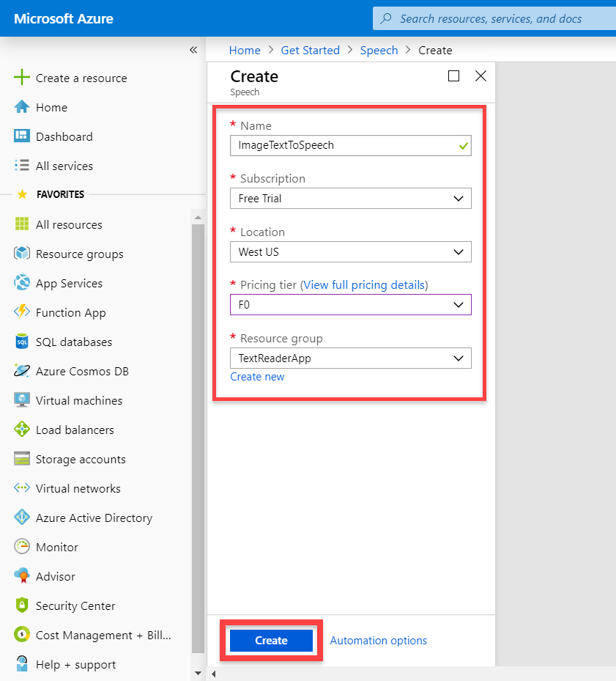616x681 pixels.
Task: Select the App Services label
Action: (69, 283)
